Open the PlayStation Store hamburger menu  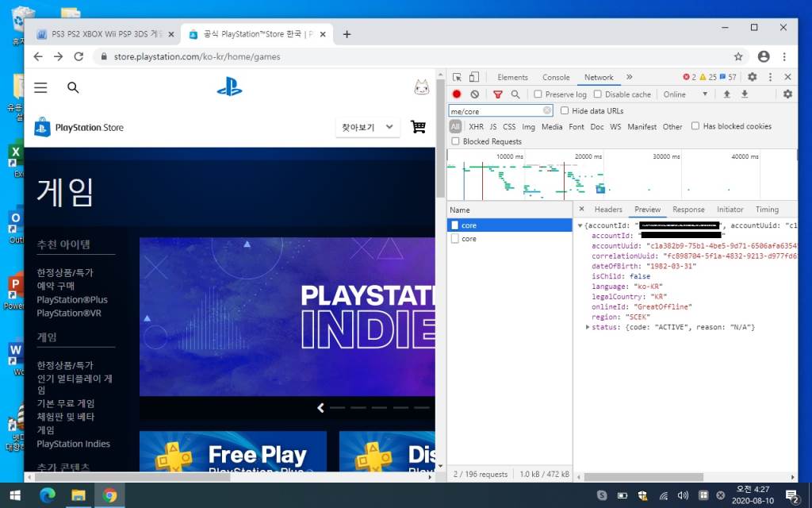tap(40, 87)
